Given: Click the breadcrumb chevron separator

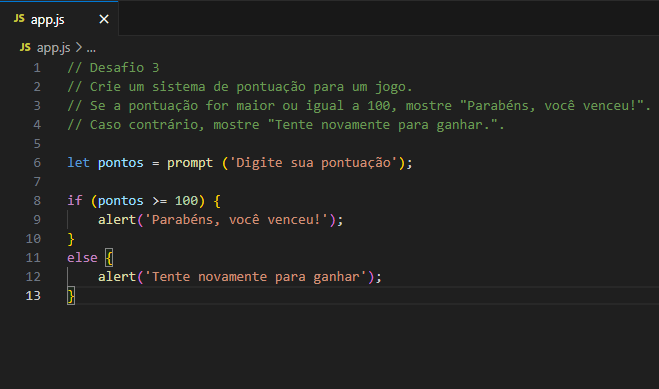Looking at the screenshot, I should tap(79, 47).
